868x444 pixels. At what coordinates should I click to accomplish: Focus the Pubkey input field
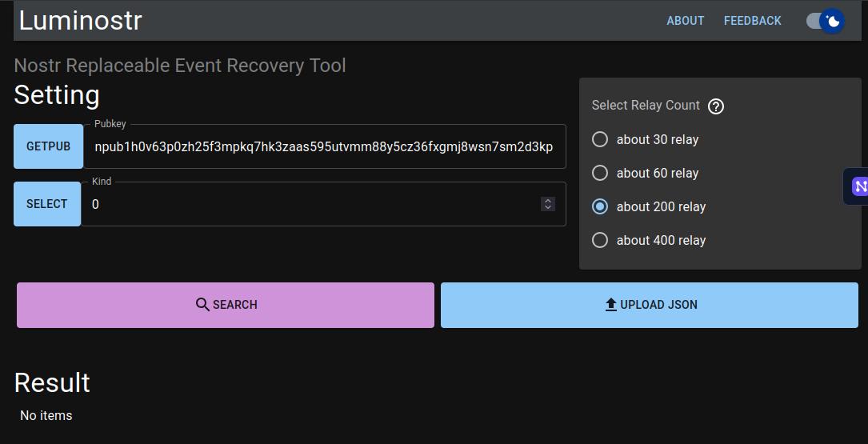coord(324,146)
